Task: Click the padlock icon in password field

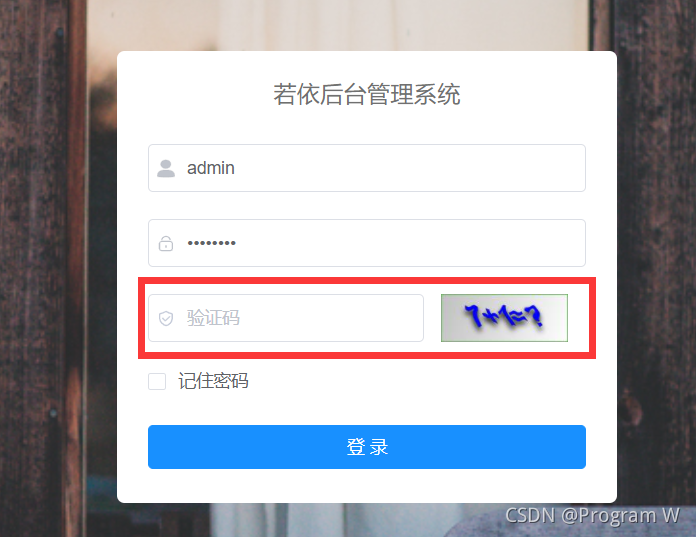Action: click(x=166, y=243)
